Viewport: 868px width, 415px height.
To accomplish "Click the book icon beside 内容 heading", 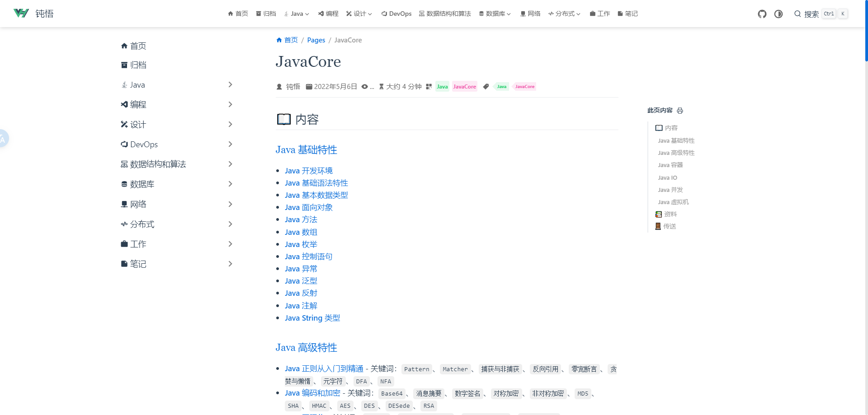I will pos(284,120).
